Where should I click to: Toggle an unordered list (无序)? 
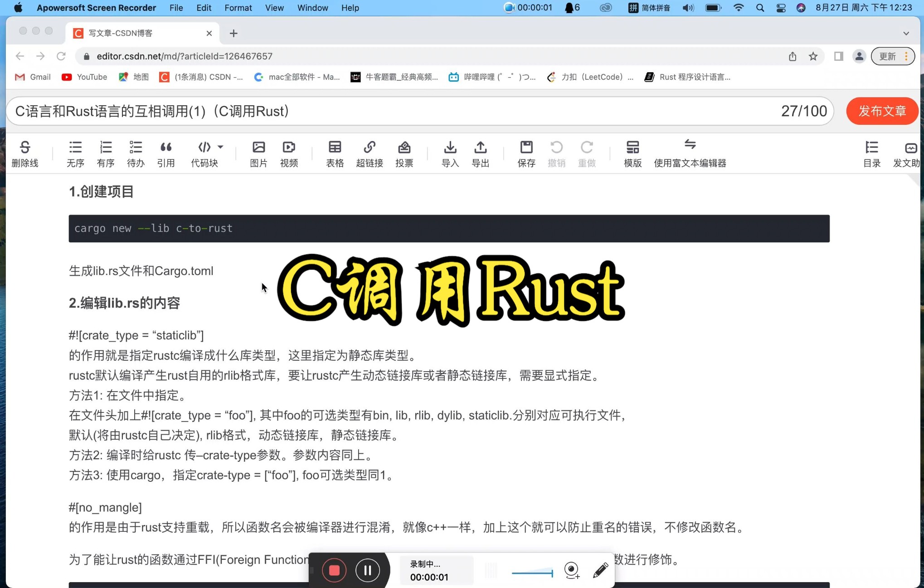[75, 153]
